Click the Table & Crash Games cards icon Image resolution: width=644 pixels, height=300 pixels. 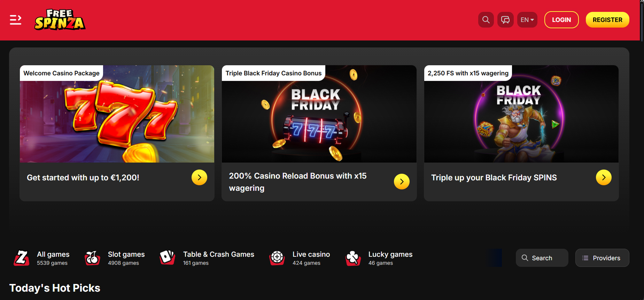(167, 257)
